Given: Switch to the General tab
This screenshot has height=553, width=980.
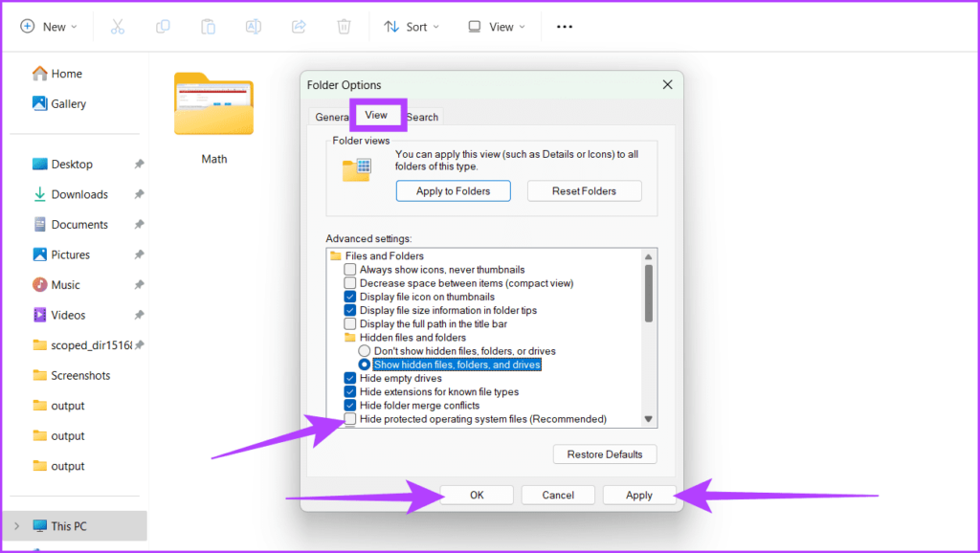Looking at the screenshot, I should pos(332,116).
